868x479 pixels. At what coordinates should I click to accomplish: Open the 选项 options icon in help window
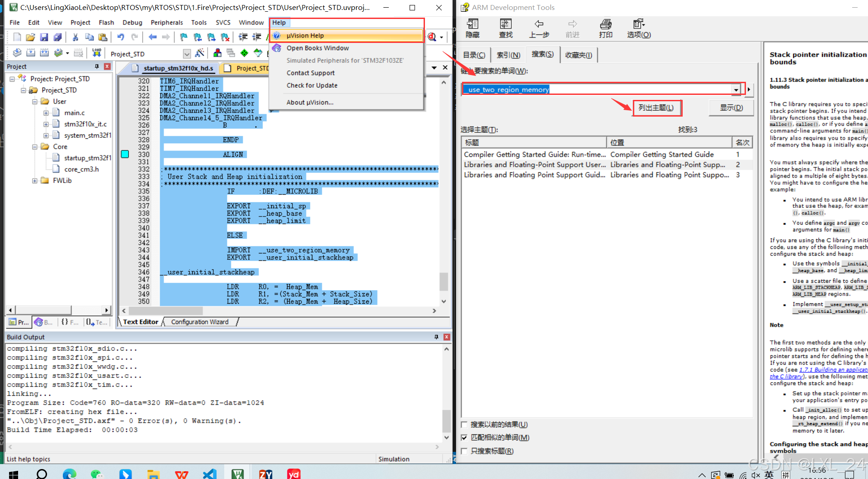(x=639, y=28)
